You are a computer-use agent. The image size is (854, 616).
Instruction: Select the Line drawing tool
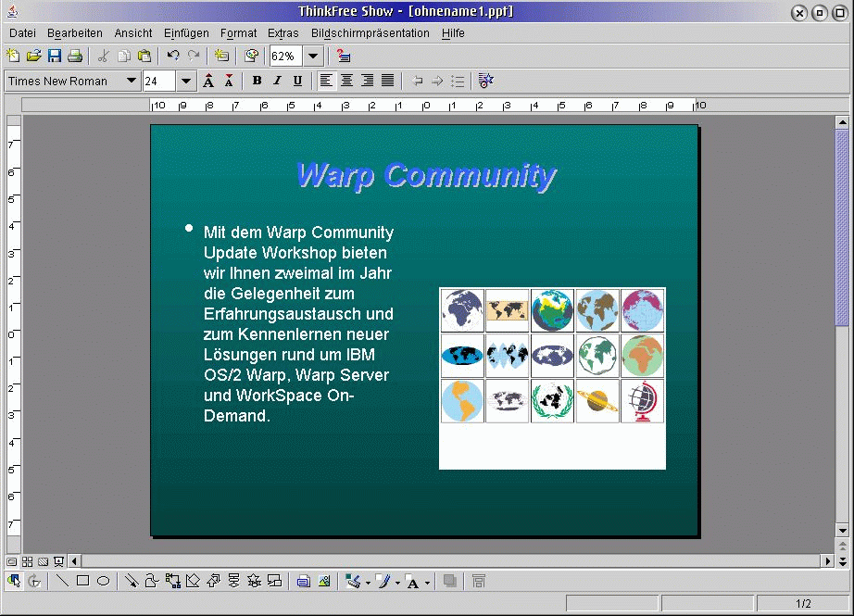(63, 581)
